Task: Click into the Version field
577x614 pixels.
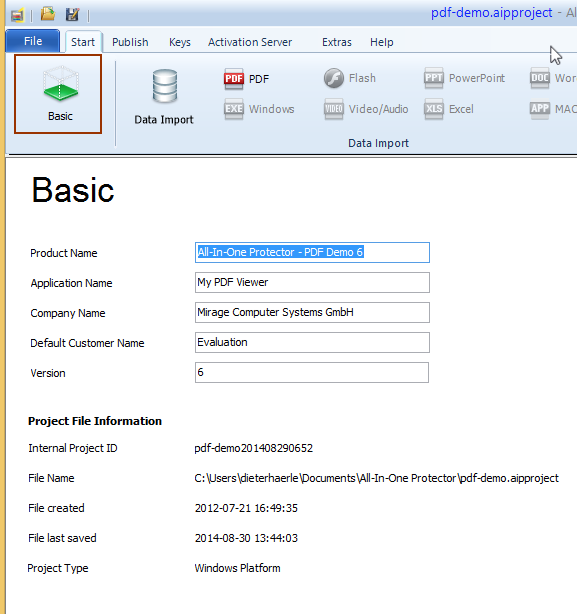Action: coord(312,372)
